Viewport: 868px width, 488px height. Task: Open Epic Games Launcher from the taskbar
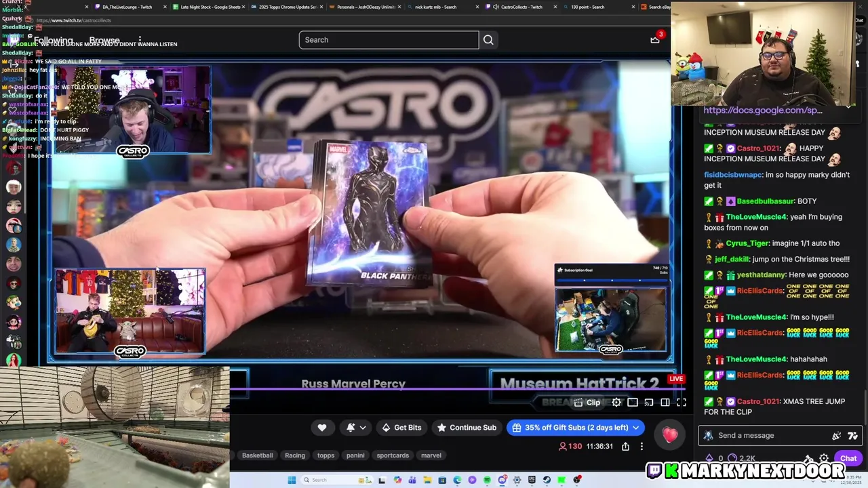[532, 480]
